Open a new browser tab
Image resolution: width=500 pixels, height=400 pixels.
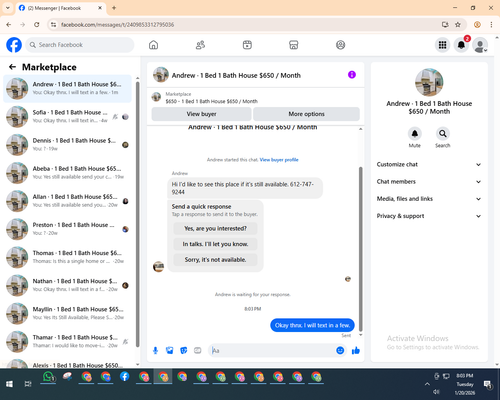coord(114,8)
